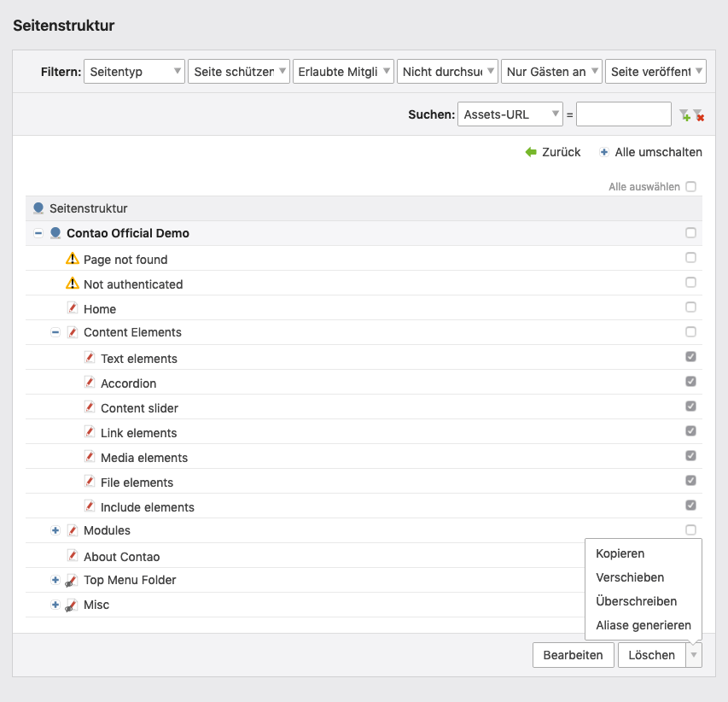Screen dimensions: 728x702
Task: Uncheck the File elements checkbox
Action: click(690, 481)
